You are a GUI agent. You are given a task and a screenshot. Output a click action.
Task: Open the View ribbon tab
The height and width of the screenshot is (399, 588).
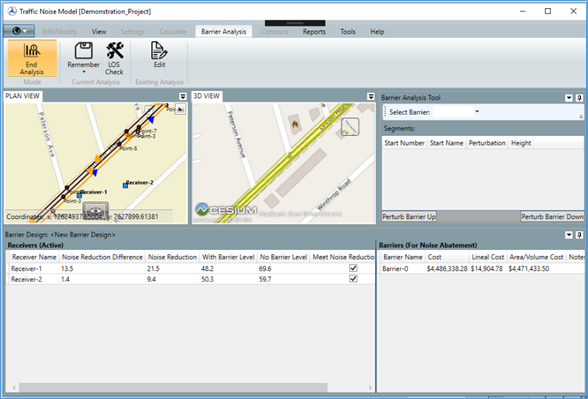coord(99,32)
